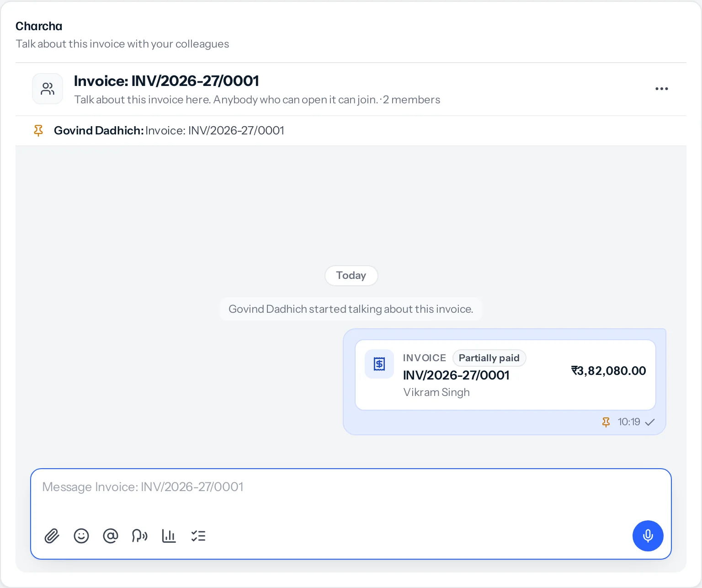Click the blue invoice receipt icon
The width and height of the screenshot is (702, 588).
coord(379,364)
